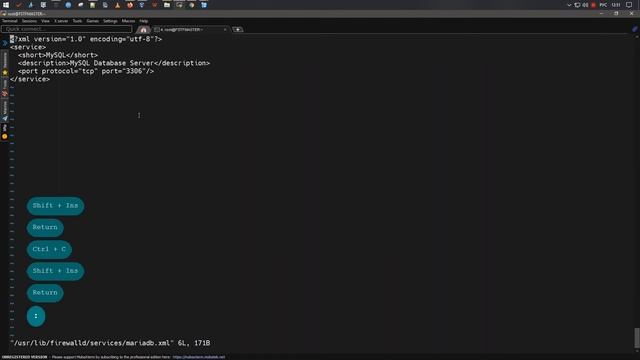This screenshot has height=360, width=640.
Task: Open the network tray icon
Action: (x=577, y=5)
